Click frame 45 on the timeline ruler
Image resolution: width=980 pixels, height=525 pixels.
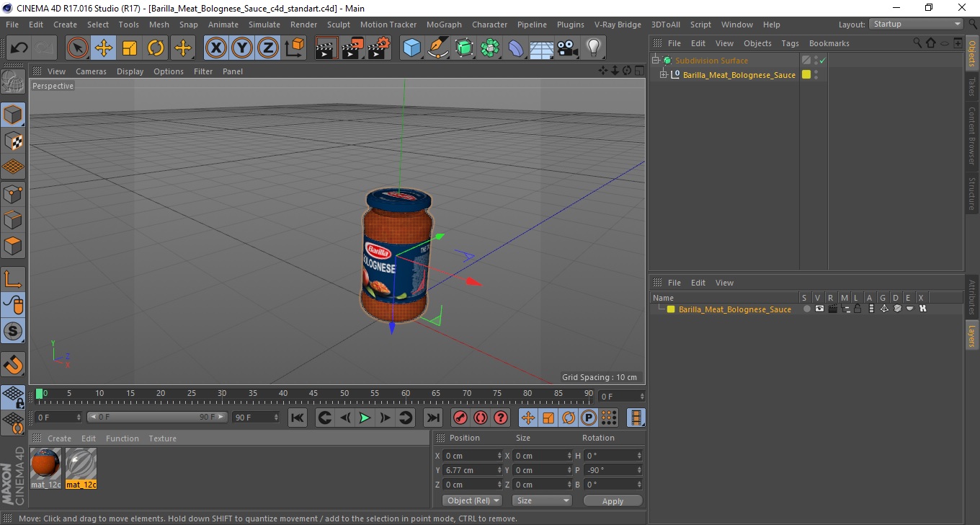(x=313, y=394)
